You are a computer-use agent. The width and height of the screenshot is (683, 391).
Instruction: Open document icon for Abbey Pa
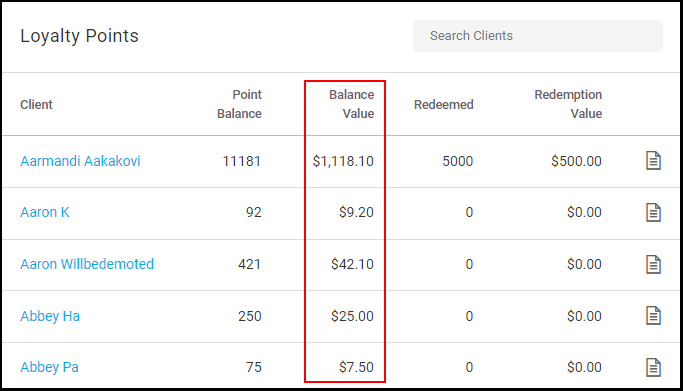pyautogui.click(x=653, y=367)
